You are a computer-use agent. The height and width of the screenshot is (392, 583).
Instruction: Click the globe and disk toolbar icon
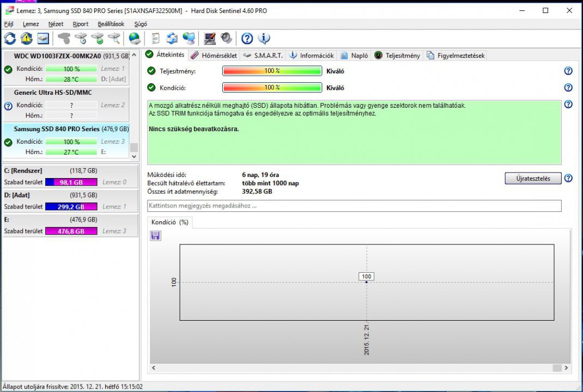135,38
